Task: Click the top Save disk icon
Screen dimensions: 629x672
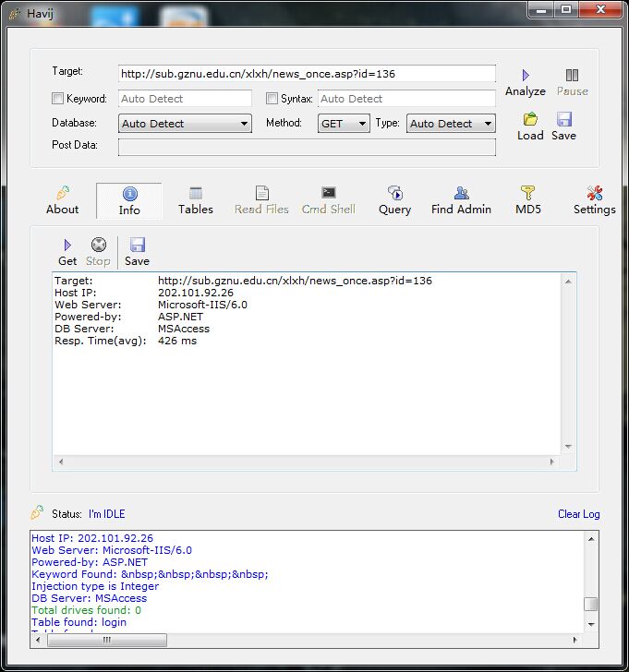Action: (563, 119)
